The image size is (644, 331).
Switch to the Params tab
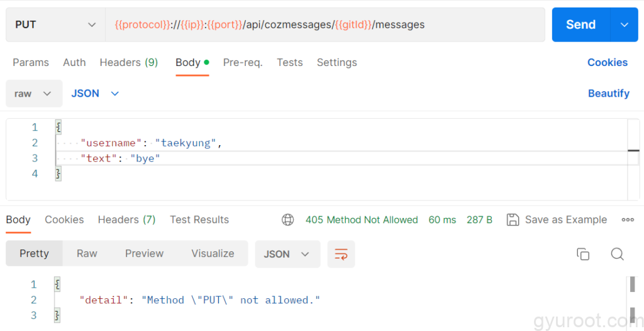click(x=31, y=62)
